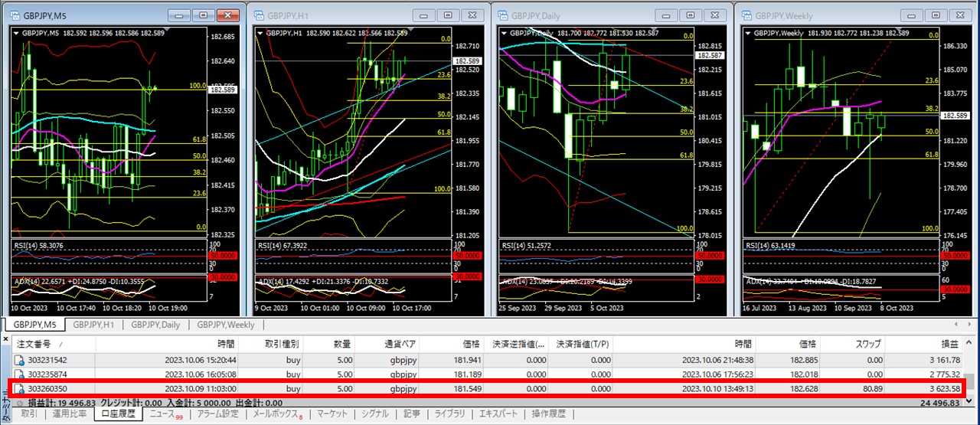Click the order icon for 303235874
This screenshot has height=425, width=980.
21,374
